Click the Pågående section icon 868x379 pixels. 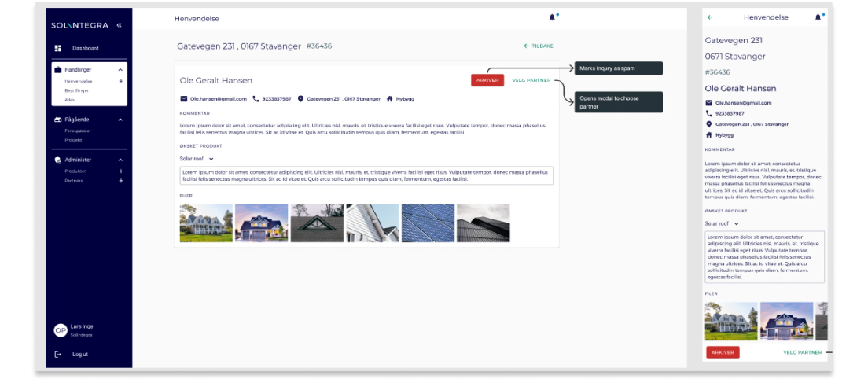[x=57, y=120]
